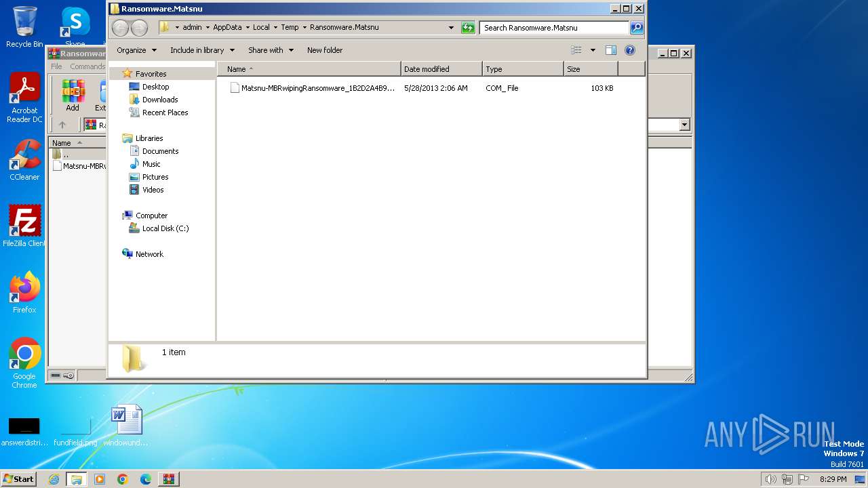Open Action Center flag tray icon
The image size is (868, 488).
pos(804,479)
